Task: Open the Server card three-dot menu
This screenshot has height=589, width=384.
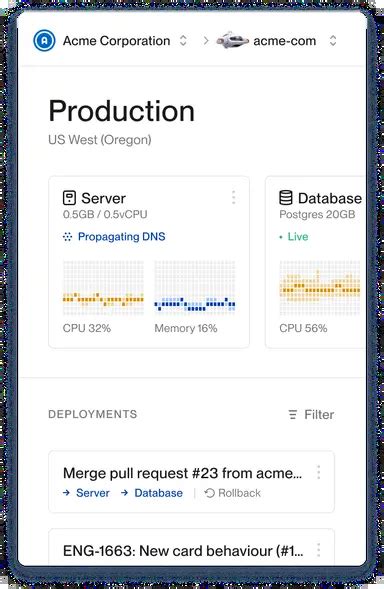Action: [x=234, y=197]
